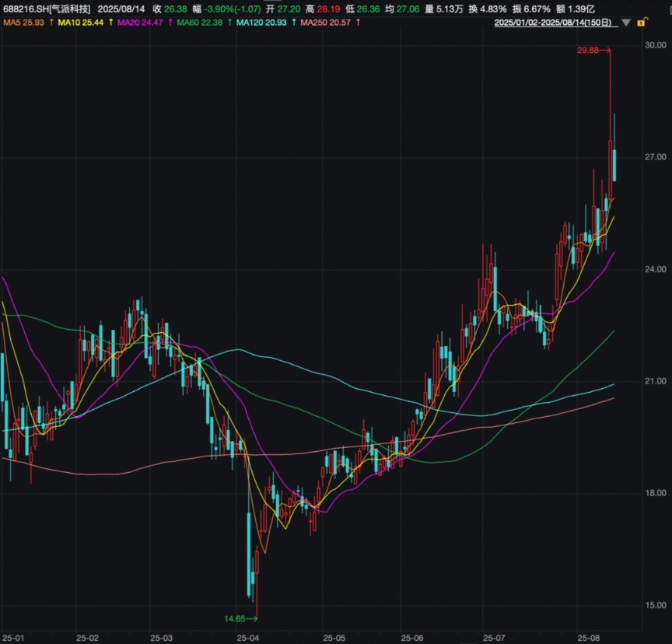Viewport: 672px width, 644px height.
Task: Click the open price 27.20 value
Action: (x=289, y=9)
